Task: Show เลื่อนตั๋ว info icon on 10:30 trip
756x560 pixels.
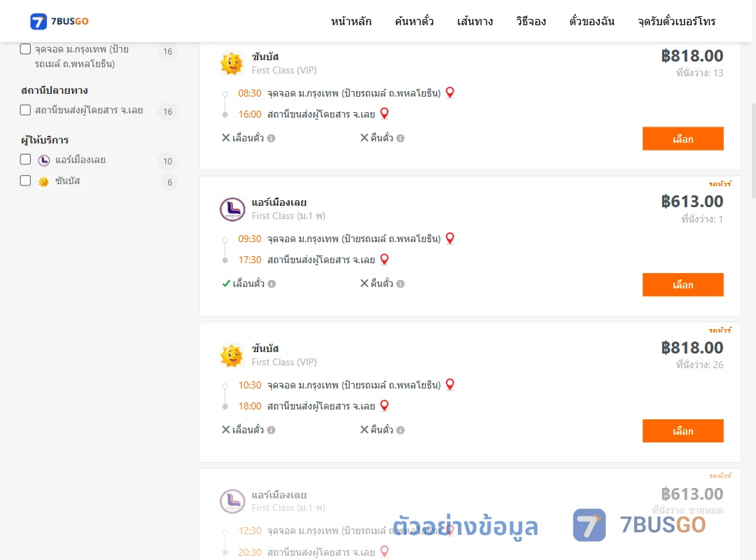Action: coord(272,430)
